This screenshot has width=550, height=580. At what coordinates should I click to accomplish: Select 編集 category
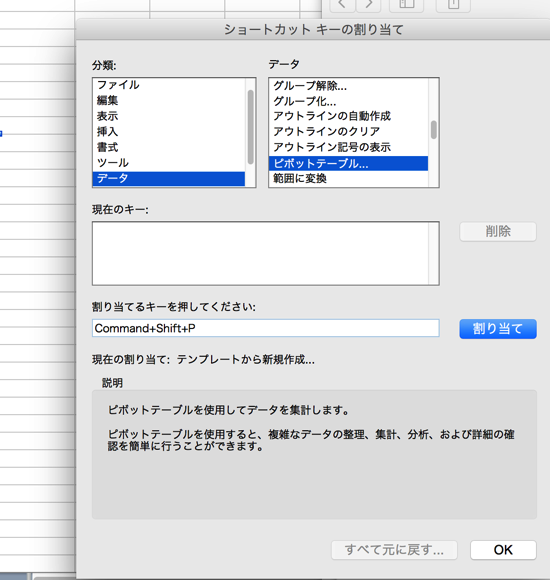tap(169, 100)
